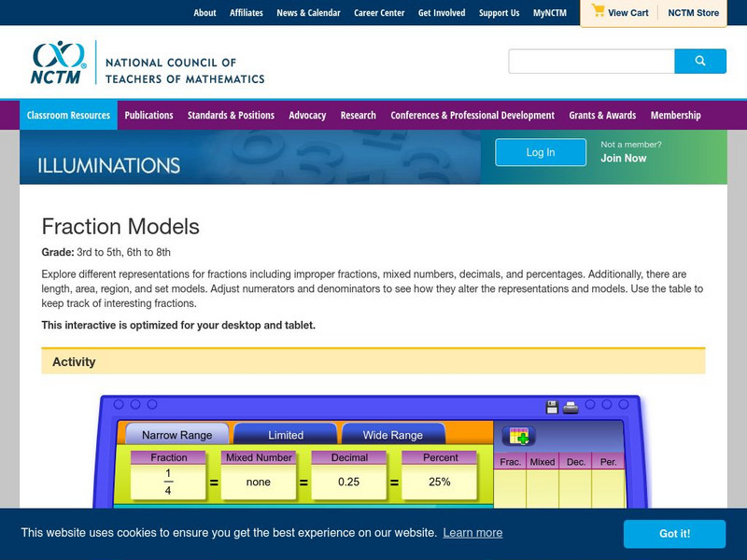Viewport: 747px width, 560px height.
Task: Open the Support Us link
Action: pyautogui.click(x=499, y=13)
